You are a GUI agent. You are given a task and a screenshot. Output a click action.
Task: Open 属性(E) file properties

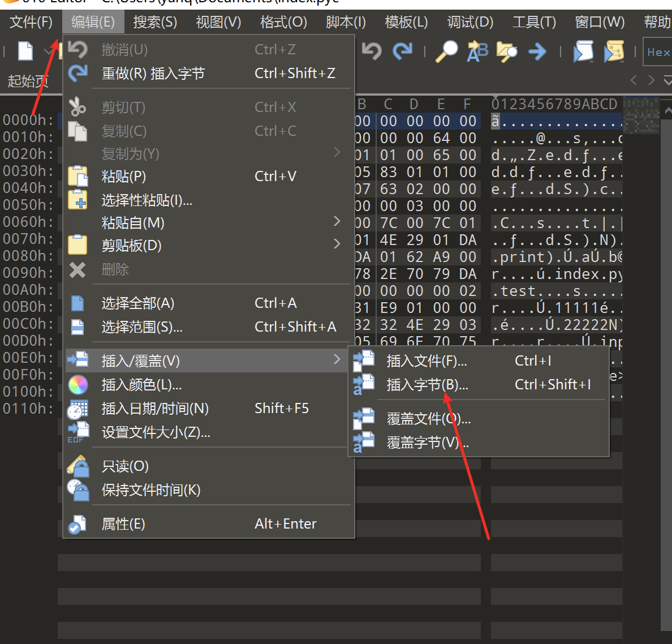point(209,523)
